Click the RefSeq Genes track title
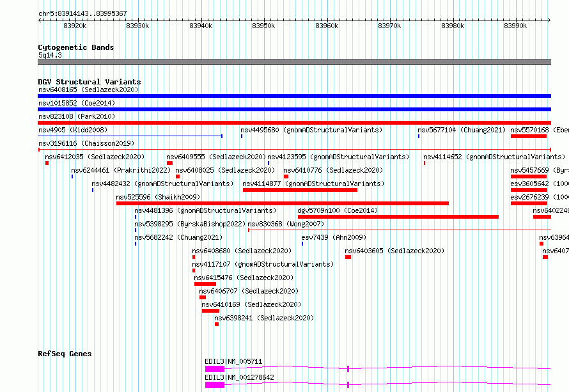Screen dimensions: 569x392 [x=65, y=354]
